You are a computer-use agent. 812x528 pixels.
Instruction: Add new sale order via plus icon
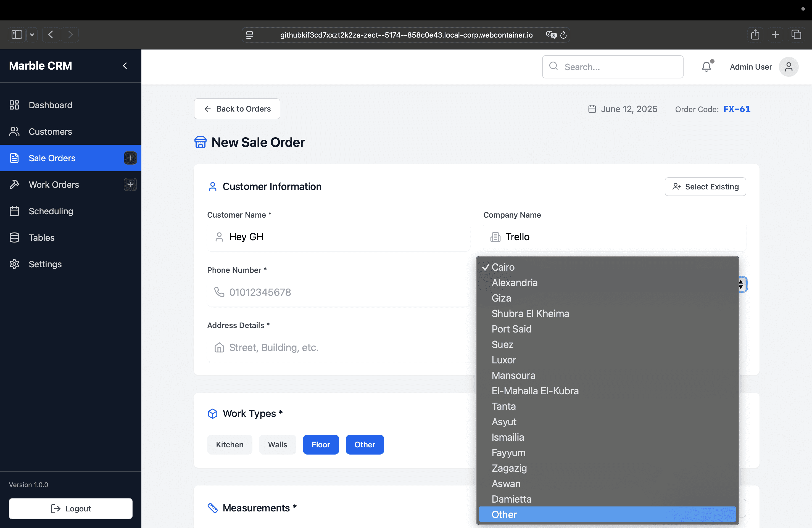coord(130,158)
